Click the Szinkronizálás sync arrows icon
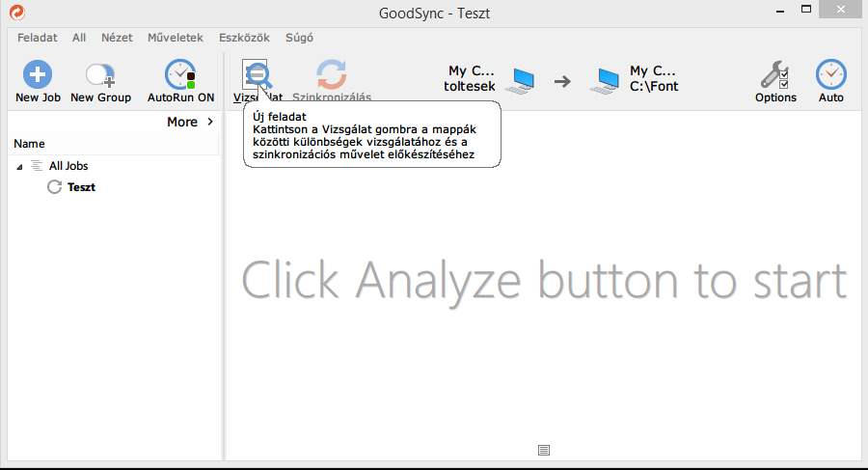This screenshot has width=868, height=470. 332,74
